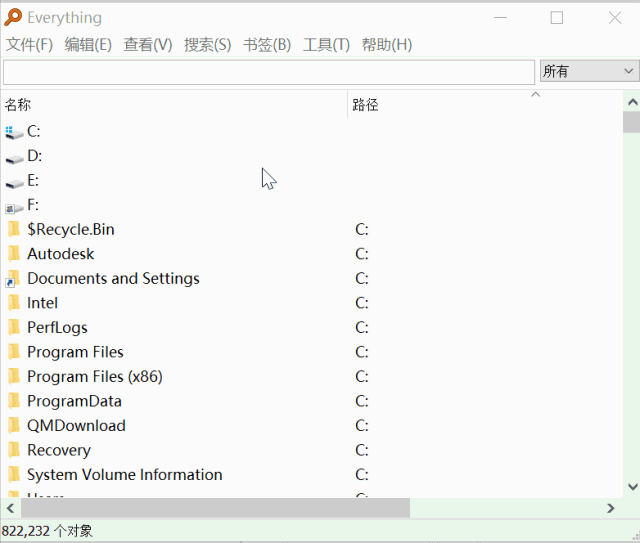Click the Program Files (x86) folder icon
Image resolution: width=640 pixels, height=543 pixels.
pos(14,376)
